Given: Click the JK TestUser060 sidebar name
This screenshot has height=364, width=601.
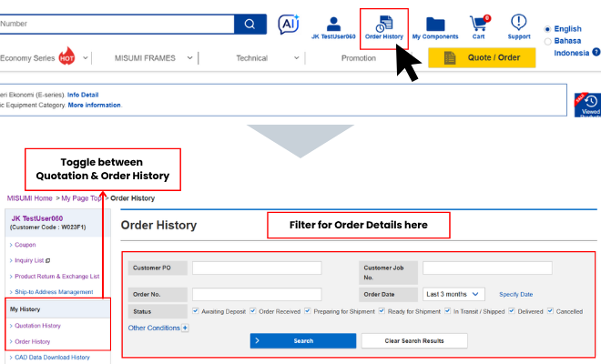Looking at the screenshot, I should point(37,218).
